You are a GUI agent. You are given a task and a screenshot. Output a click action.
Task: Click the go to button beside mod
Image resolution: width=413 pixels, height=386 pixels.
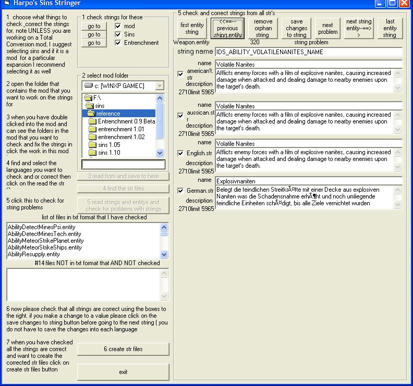pos(94,26)
